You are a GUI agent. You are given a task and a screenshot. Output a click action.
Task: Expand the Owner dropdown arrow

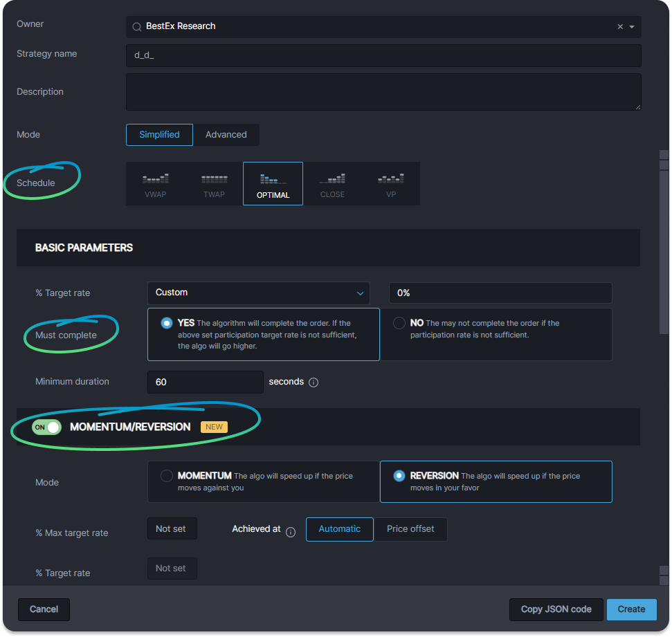pos(632,26)
